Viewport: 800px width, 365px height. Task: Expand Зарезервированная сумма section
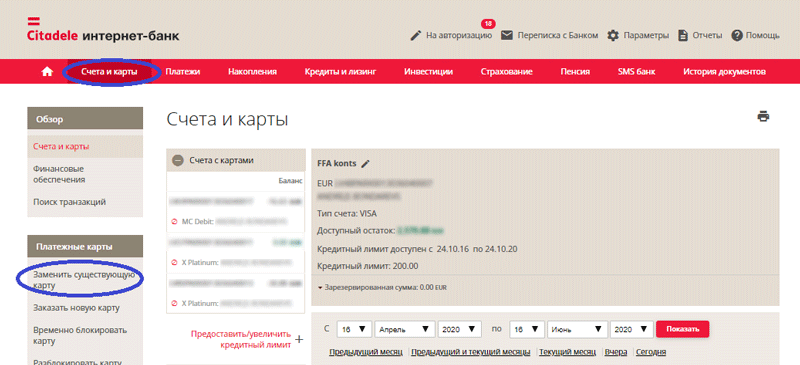[382, 287]
